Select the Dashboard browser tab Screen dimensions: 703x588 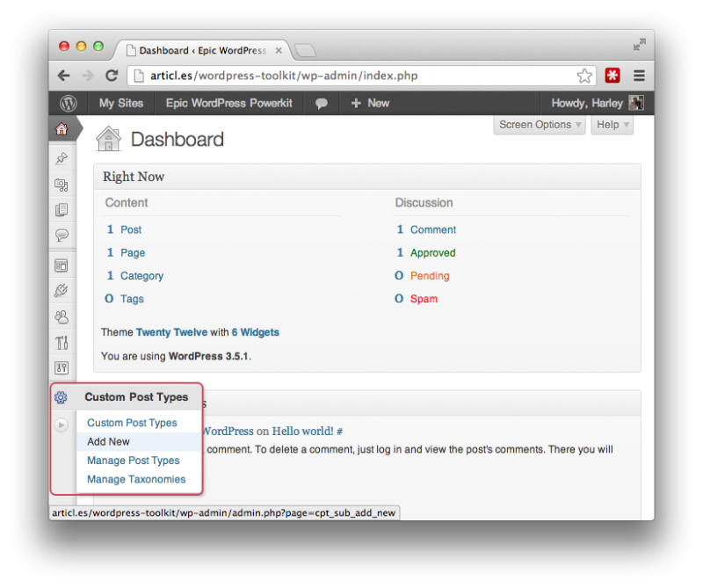click(203, 50)
